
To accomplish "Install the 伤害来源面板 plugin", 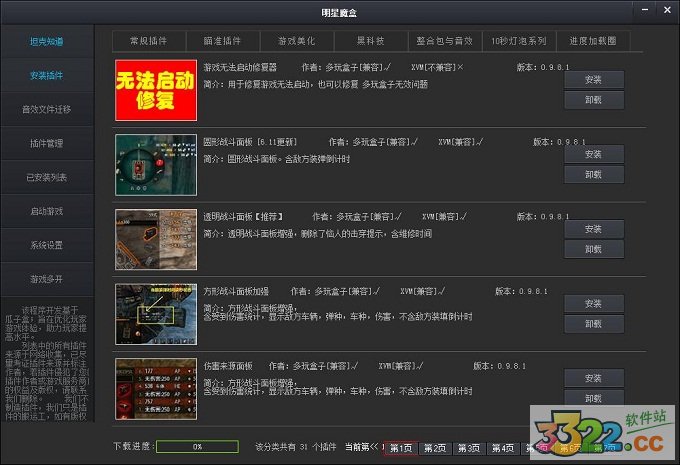I will (x=594, y=378).
